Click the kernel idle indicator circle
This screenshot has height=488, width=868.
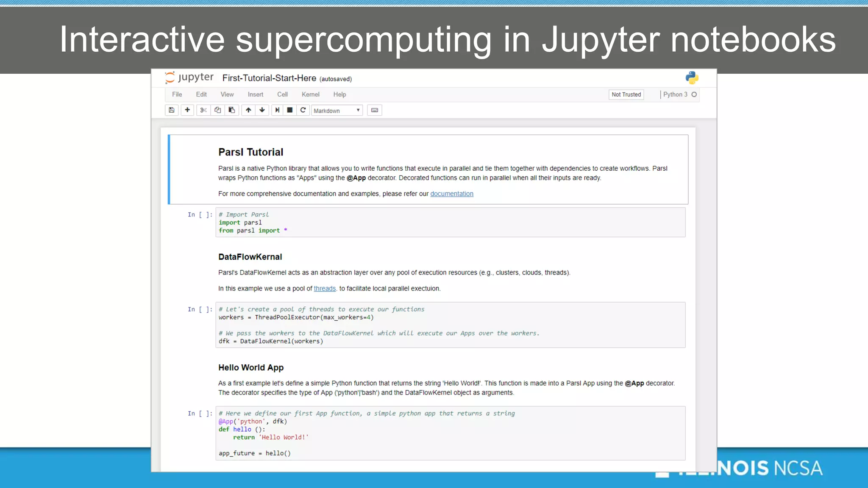click(x=694, y=94)
